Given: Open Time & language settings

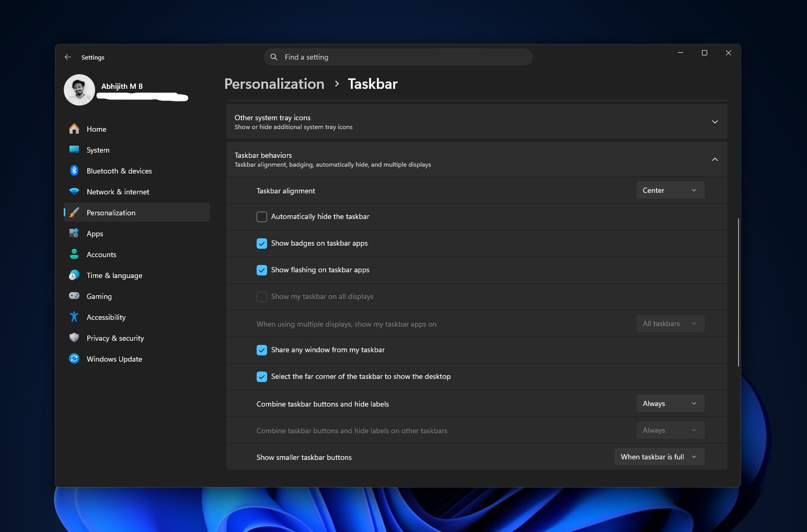Looking at the screenshot, I should [x=137, y=275].
